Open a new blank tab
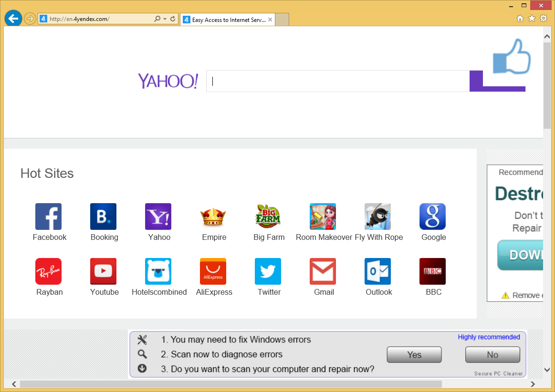Image resolution: width=555 pixels, height=392 pixels. (282, 20)
